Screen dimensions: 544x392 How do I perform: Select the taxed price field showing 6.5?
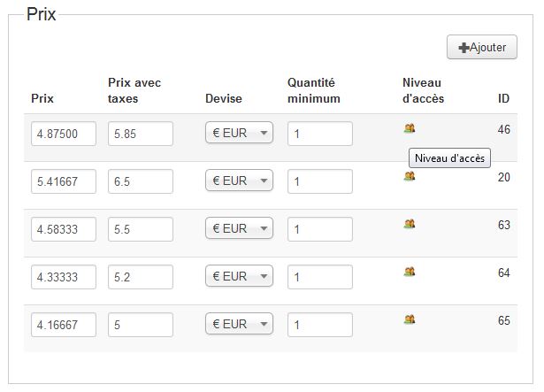[141, 182]
